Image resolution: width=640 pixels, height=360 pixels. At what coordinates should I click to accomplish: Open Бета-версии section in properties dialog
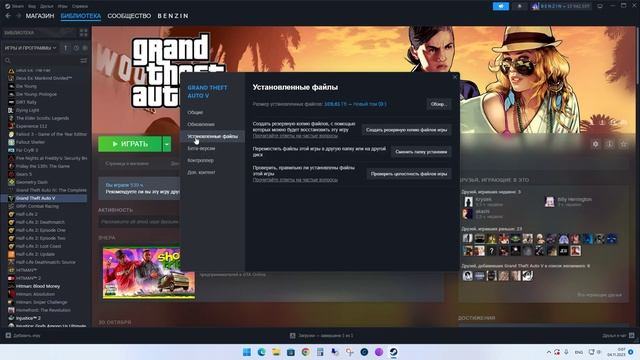(201, 148)
